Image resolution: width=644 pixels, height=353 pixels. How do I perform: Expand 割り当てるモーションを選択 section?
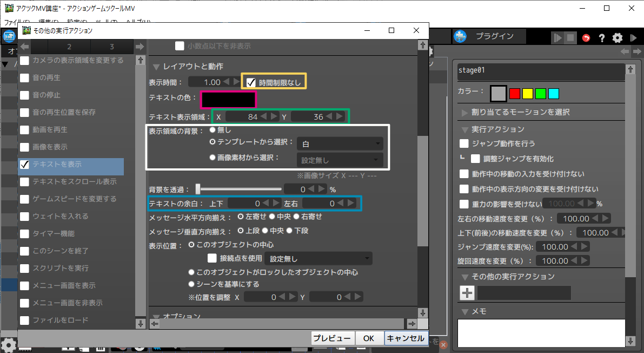click(464, 112)
